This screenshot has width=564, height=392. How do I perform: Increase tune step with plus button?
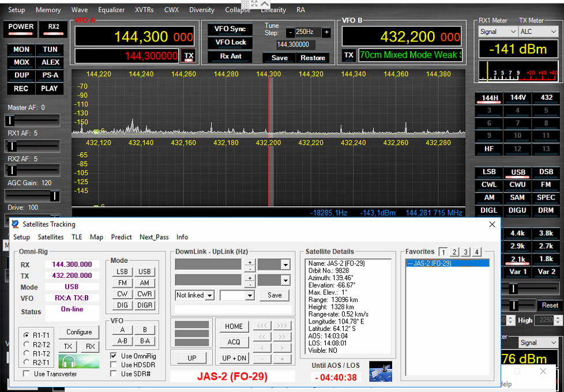pyautogui.click(x=326, y=32)
